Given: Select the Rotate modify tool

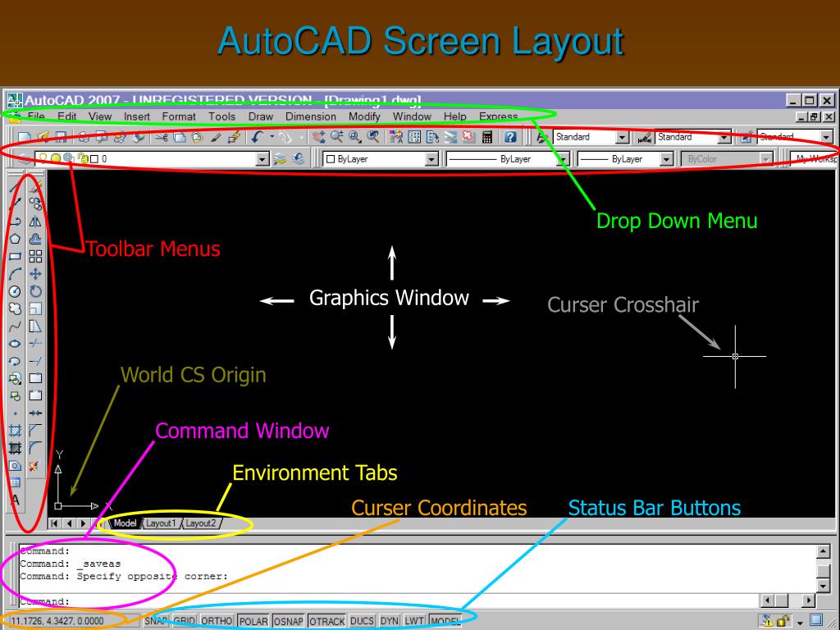Looking at the screenshot, I should click(35, 291).
